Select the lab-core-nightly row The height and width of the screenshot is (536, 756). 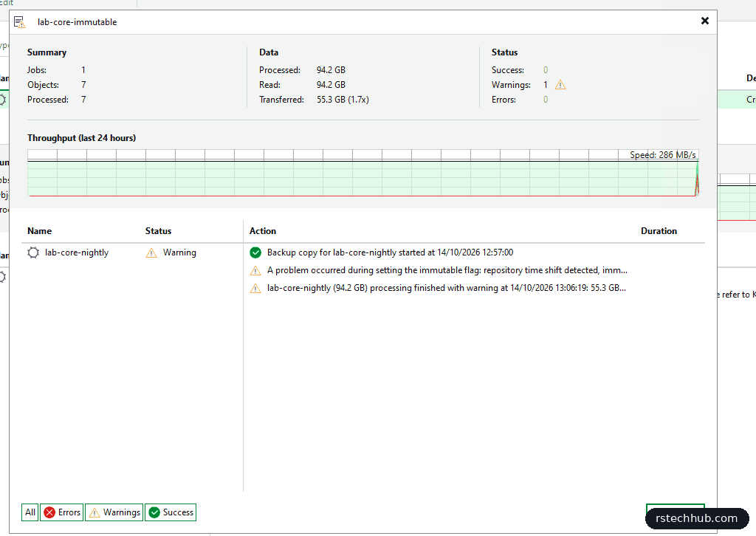coord(132,252)
